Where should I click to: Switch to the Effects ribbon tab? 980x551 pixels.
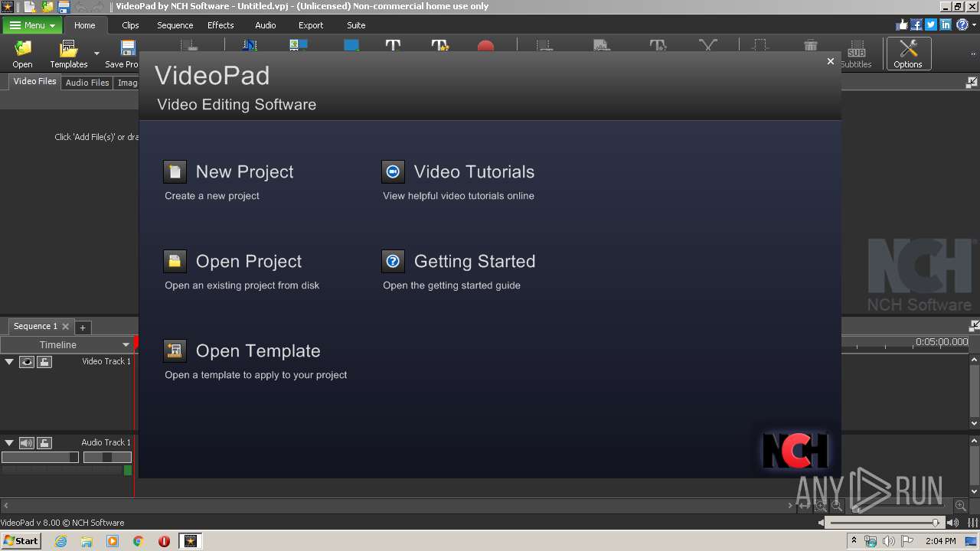[x=220, y=25]
